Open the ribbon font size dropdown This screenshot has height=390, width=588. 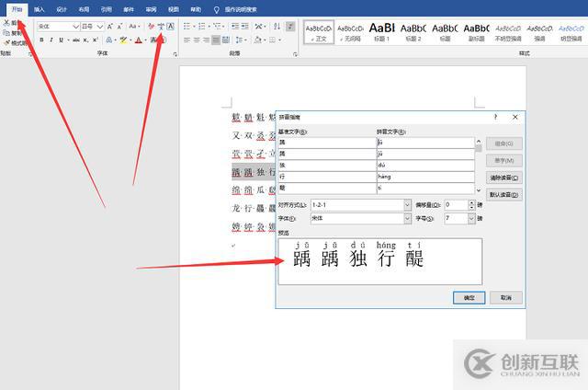[x=100, y=27]
